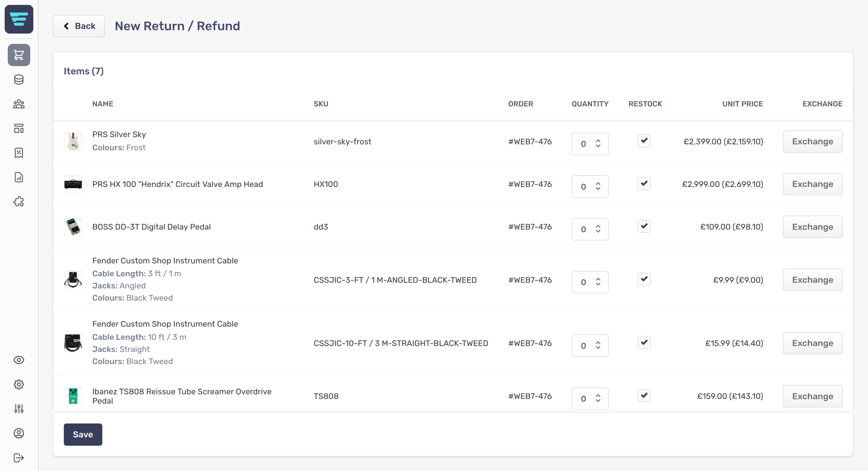Click the Ibanez TS808 pedal thumbnail

(73, 396)
